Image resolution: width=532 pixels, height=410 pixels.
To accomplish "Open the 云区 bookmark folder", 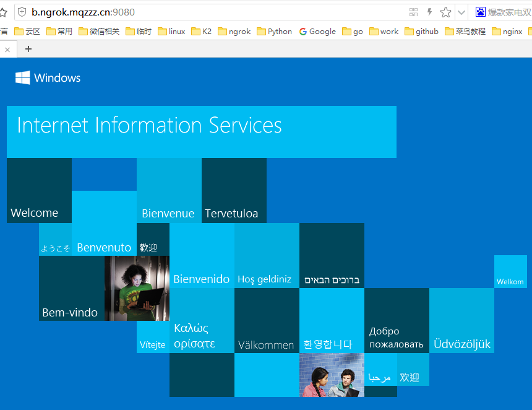I will pos(27,32).
